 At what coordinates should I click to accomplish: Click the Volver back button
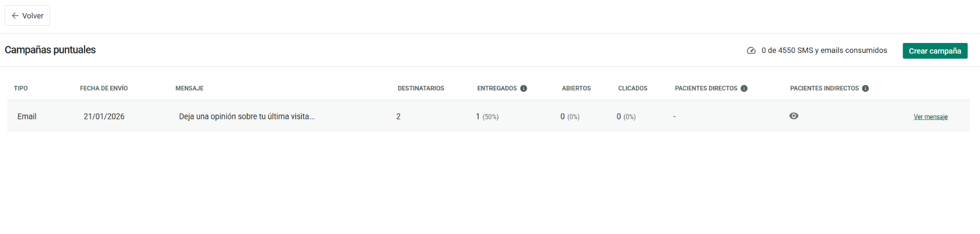[27, 16]
